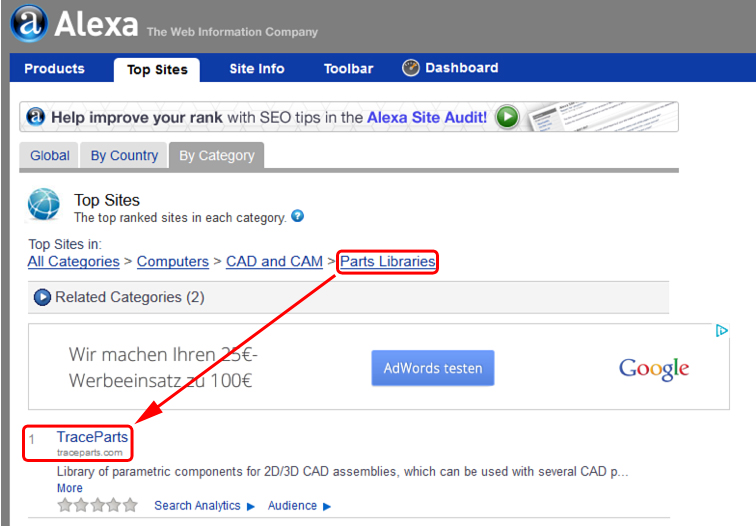Open the Site Info tab
The width and height of the screenshot is (756, 526).
pos(257,68)
